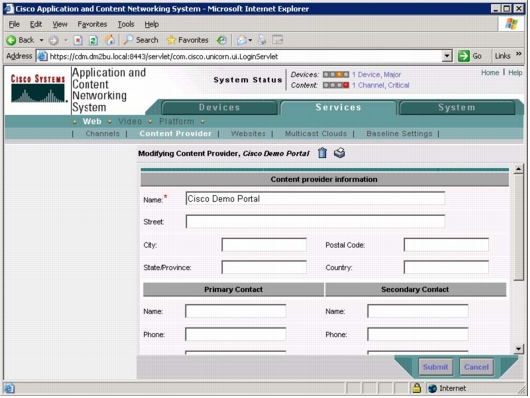530x398 pixels.
Task: Open the Baseline Settings section
Action: [399, 134]
